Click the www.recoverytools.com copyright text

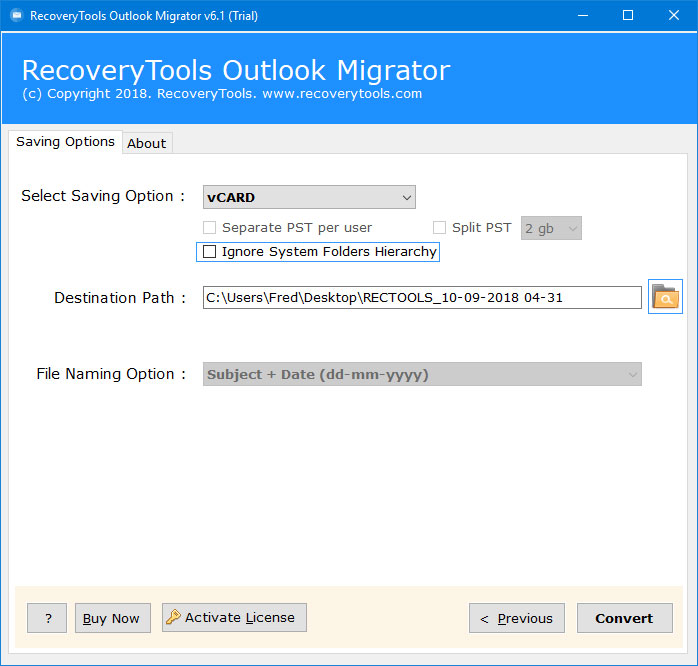[x=342, y=94]
